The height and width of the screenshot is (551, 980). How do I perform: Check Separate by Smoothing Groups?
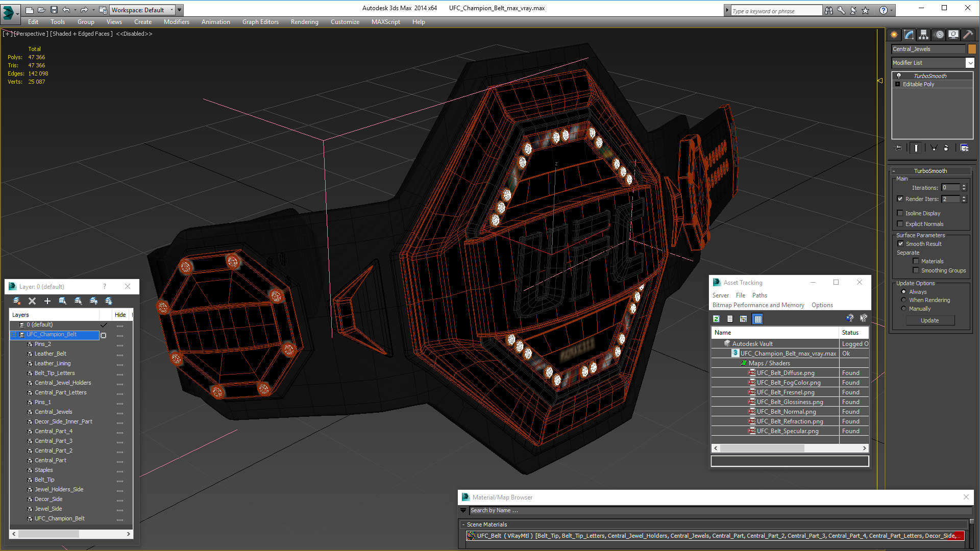(x=916, y=270)
